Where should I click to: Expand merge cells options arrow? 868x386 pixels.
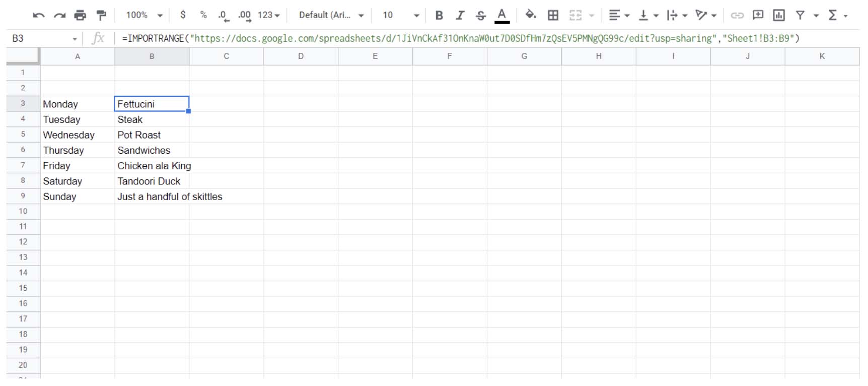[592, 16]
